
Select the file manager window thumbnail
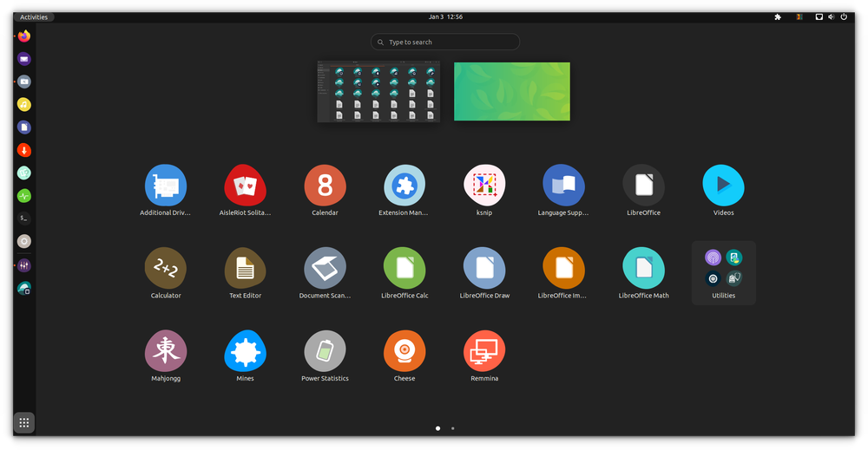pyautogui.click(x=378, y=91)
